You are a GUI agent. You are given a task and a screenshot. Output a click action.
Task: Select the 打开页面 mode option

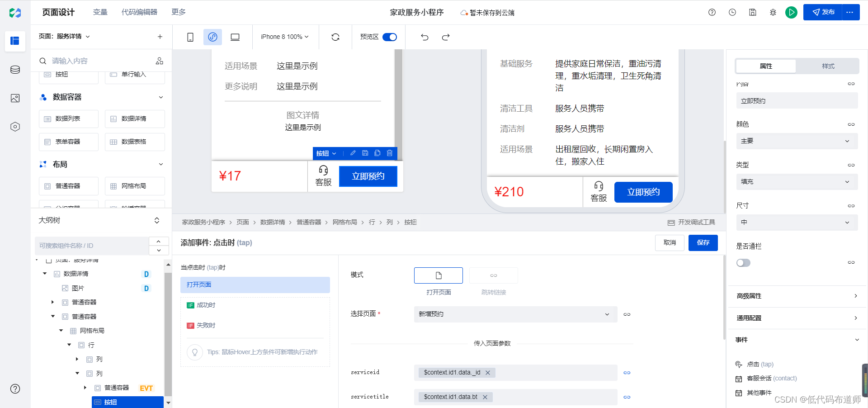tap(439, 275)
